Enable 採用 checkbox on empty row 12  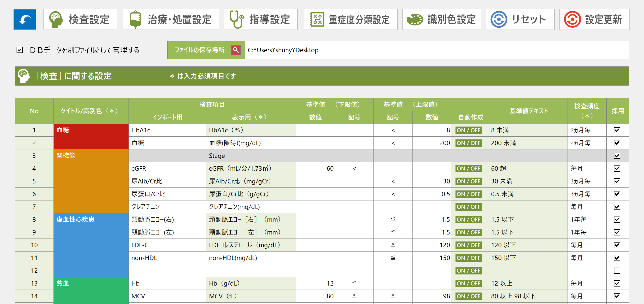click(x=617, y=270)
